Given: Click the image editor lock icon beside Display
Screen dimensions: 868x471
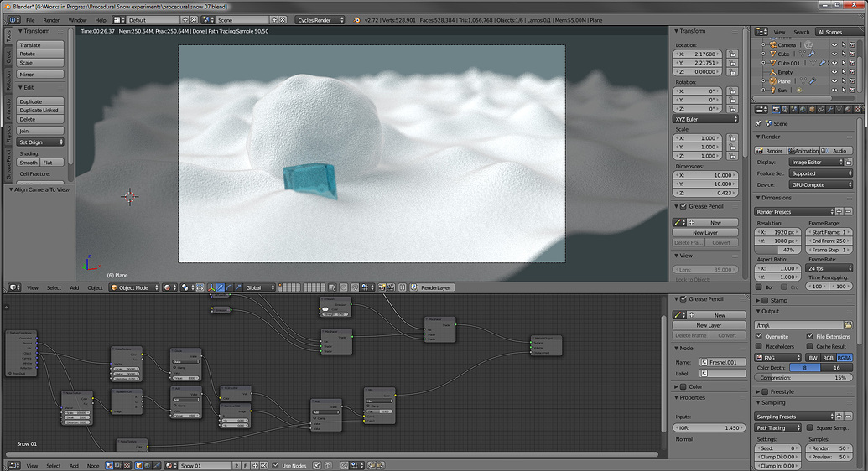Looking at the screenshot, I should pyautogui.click(x=848, y=162).
